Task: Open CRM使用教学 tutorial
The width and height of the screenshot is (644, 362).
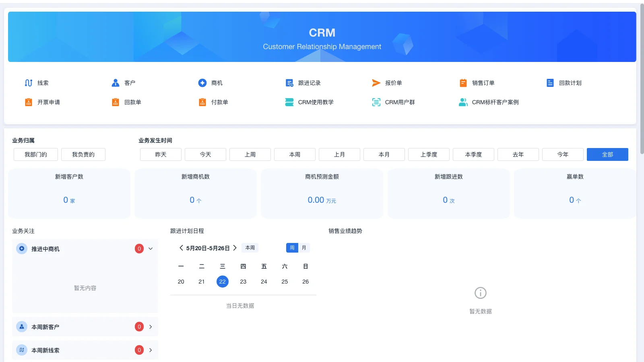Action: 315,102
